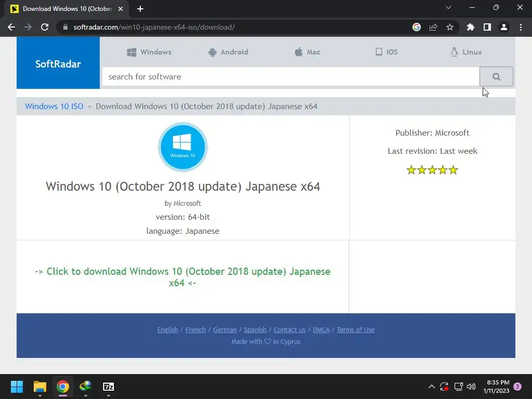Image resolution: width=532 pixels, height=399 pixels.
Task: Open the Android software category
Action: pyautogui.click(x=228, y=52)
